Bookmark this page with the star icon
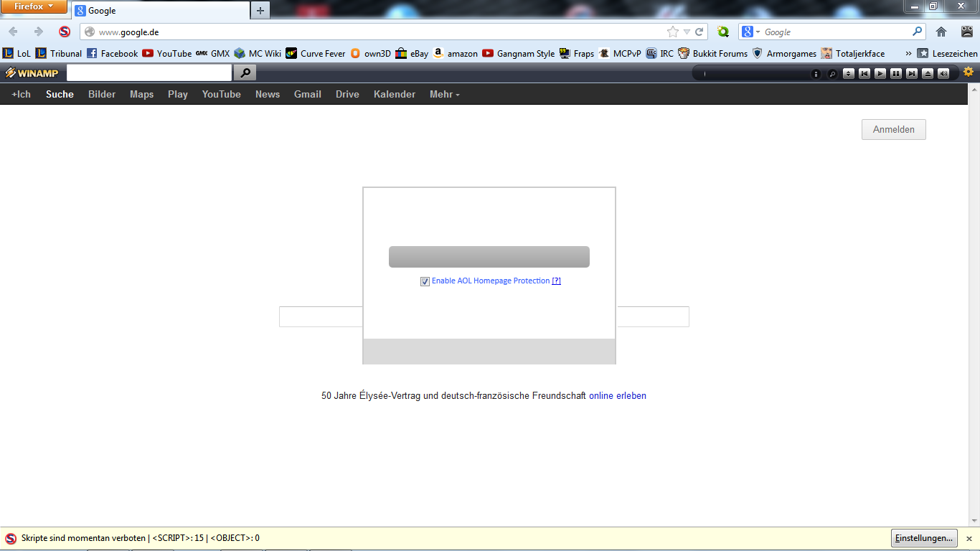This screenshot has height=551, width=980. (x=672, y=32)
